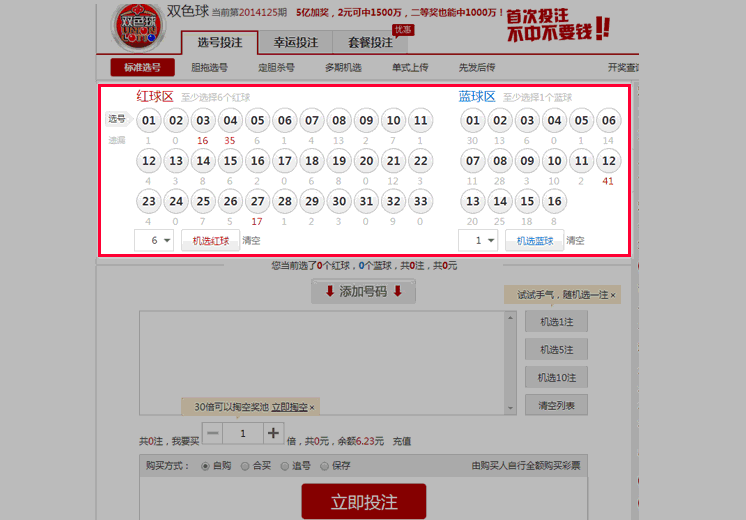The width and height of the screenshot is (746, 520).
Task: Click the 机选1注 button
Action: click(557, 322)
